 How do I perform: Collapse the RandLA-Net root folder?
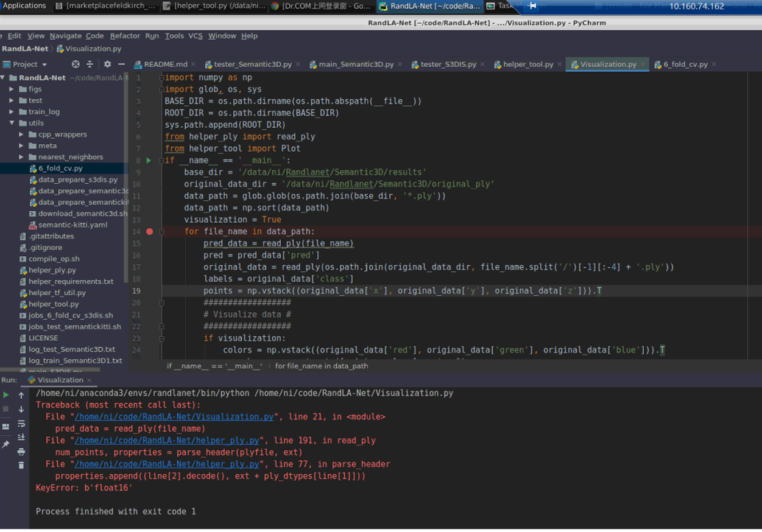(3, 78)
